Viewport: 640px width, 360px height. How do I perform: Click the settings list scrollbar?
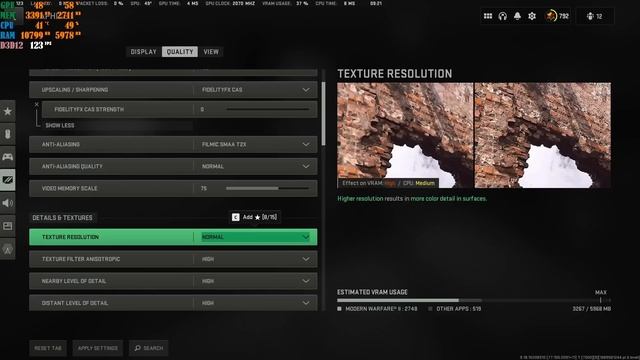point(323,113)
